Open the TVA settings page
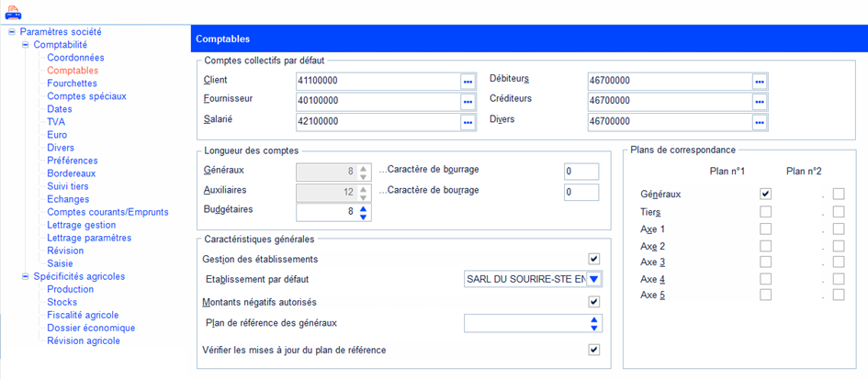 56,122
